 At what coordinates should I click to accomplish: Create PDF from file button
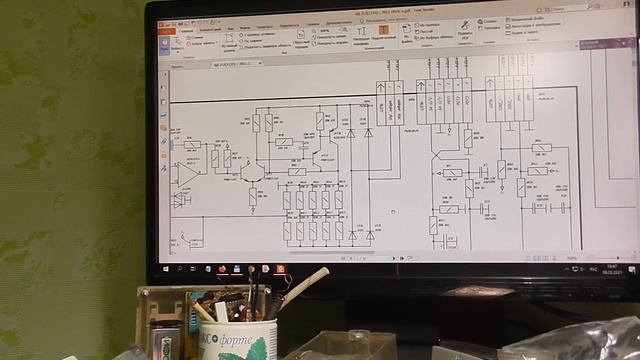[406, 34]
